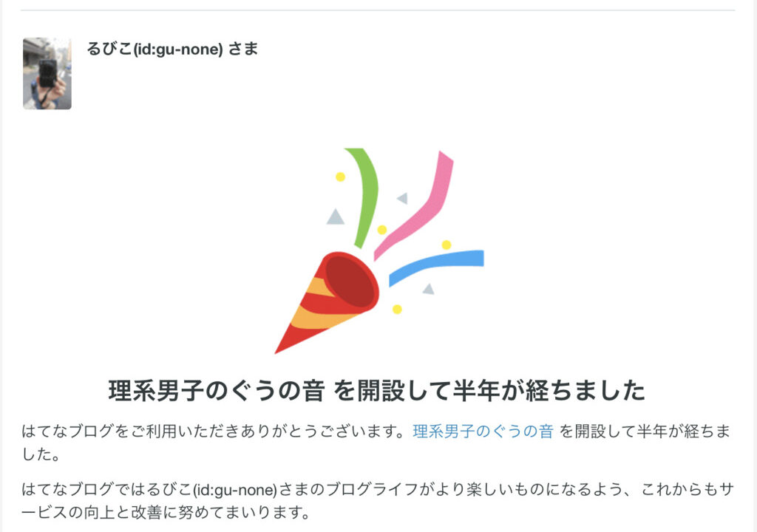Screen dimensions: 757x532
Task: Click the dark red opening of the popper
Action: coord(350,281)
